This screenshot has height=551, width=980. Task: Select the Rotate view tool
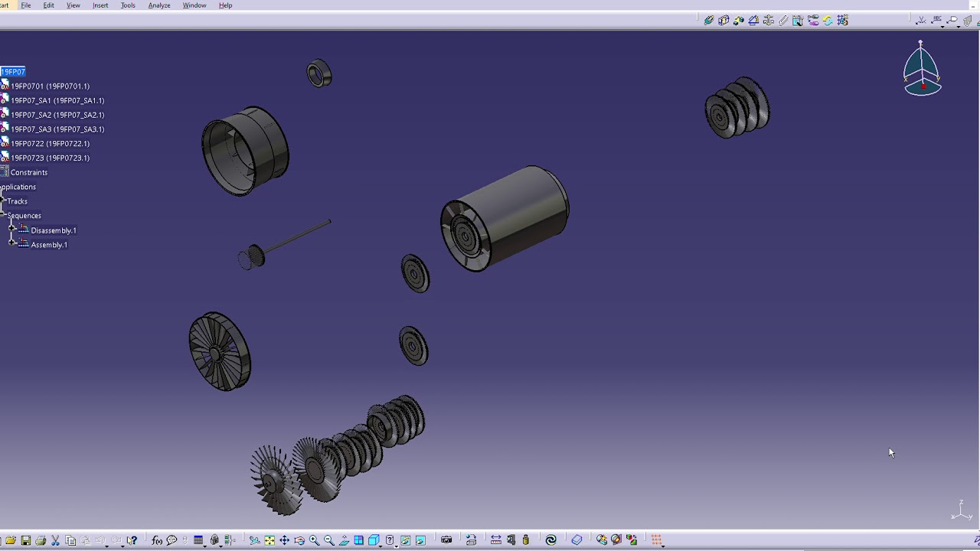pos(299,540)
